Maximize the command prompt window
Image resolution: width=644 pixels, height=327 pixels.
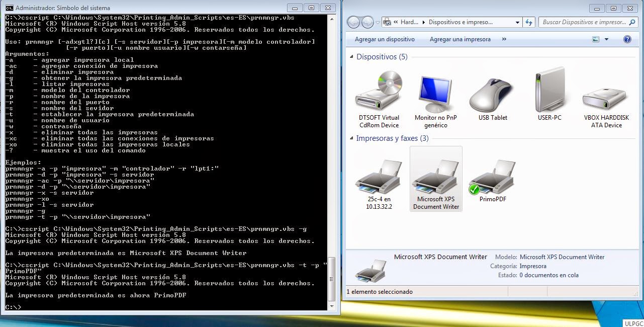(312, 8)
